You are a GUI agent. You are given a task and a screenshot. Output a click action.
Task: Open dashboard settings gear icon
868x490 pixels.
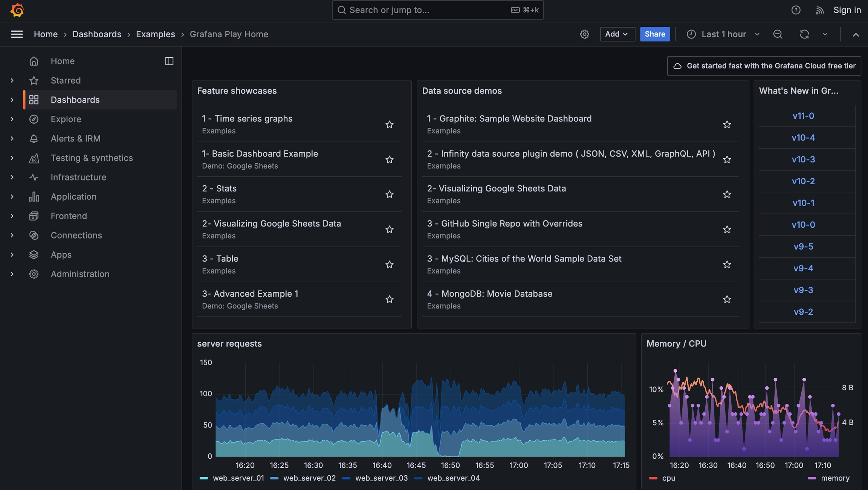(584, 34)
